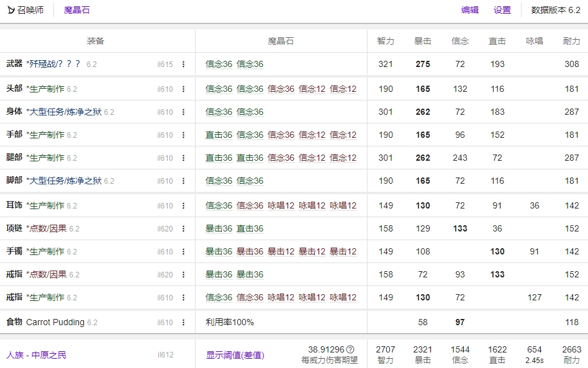The width and height of the screenshot is (588, 368).
Task: Toggle 显示阈值(差值) display
Action: [235, 355]
